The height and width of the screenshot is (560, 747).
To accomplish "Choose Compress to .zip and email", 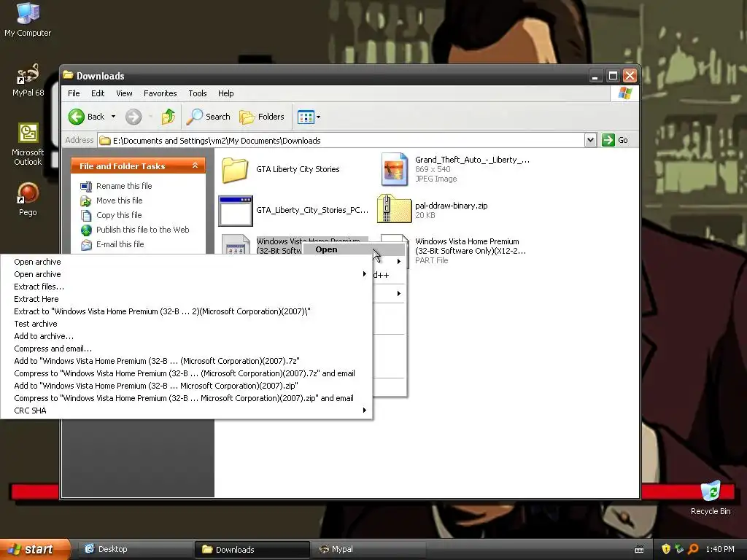I will (x=186, y=397).
